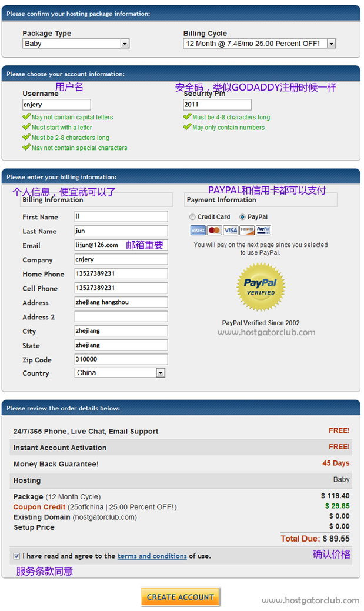
Task: Click into the Username field
Action: tap(56, 105)
